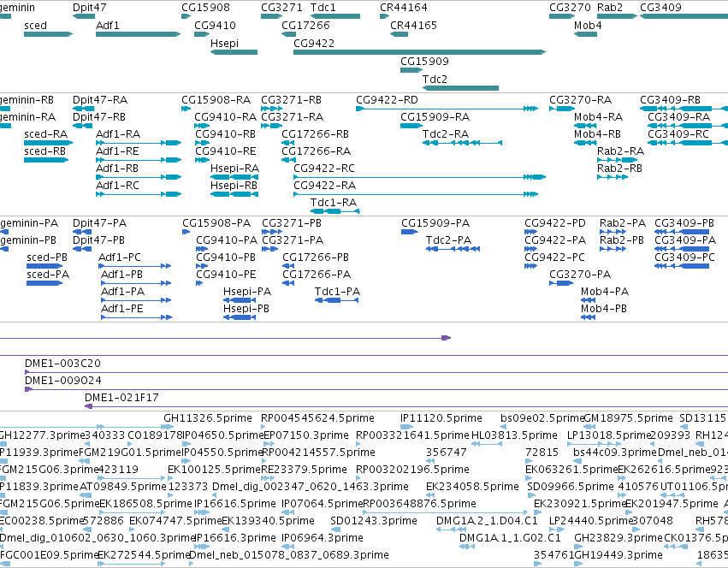Select the Dpit47 gene label

pos(90,8)
